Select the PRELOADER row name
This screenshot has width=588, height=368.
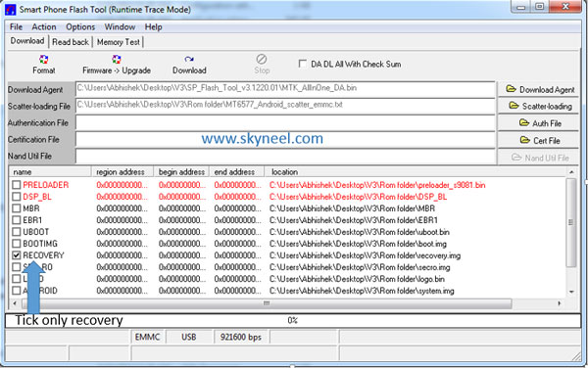46,185
